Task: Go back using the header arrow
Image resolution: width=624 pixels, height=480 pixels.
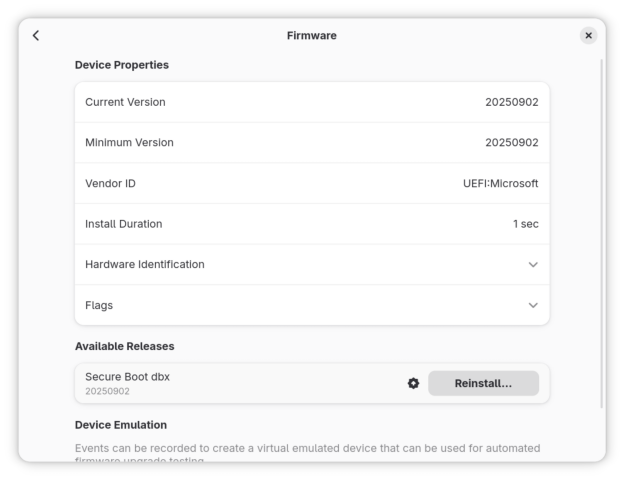Action: pyautogui.click(x=36, y=36)
